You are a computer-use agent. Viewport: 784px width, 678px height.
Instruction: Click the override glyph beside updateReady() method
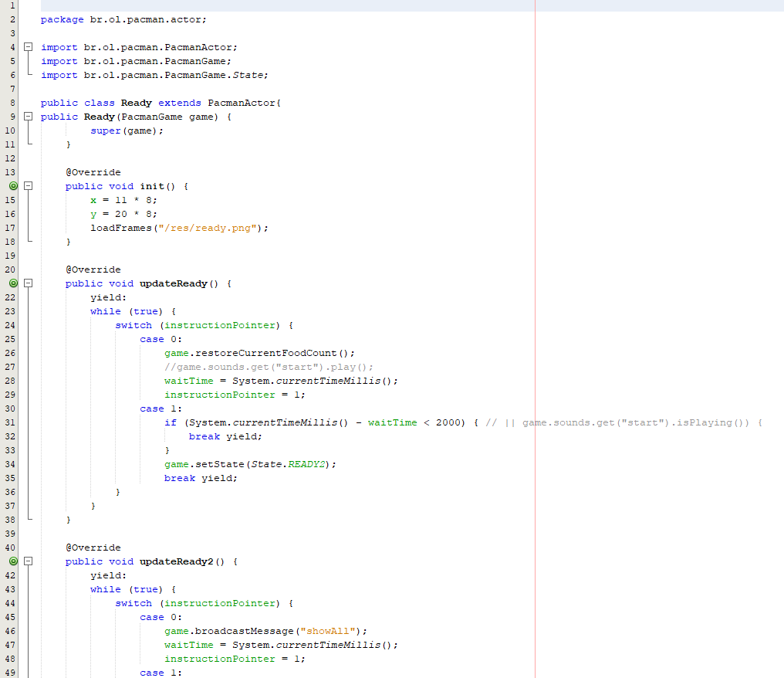pos(13,283)
